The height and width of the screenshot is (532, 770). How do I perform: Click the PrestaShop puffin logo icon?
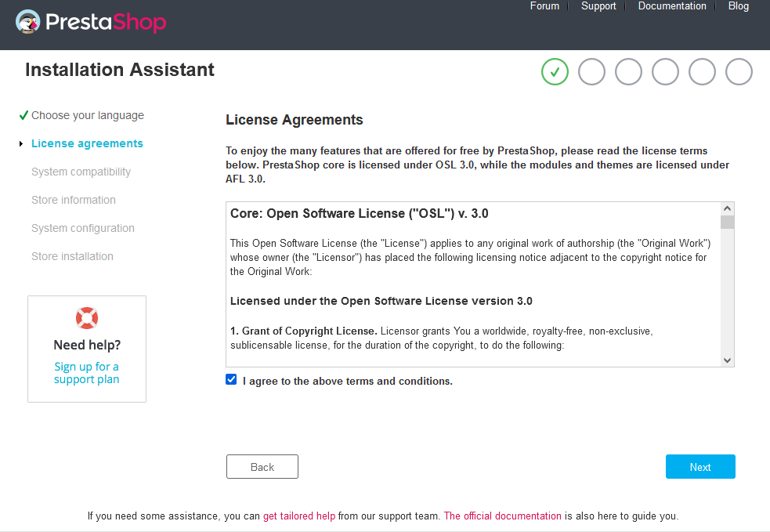tap(27, 22)
